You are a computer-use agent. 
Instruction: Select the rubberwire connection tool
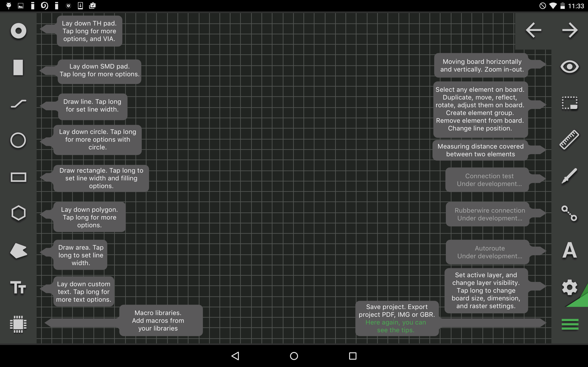click(x=569, y=213)
